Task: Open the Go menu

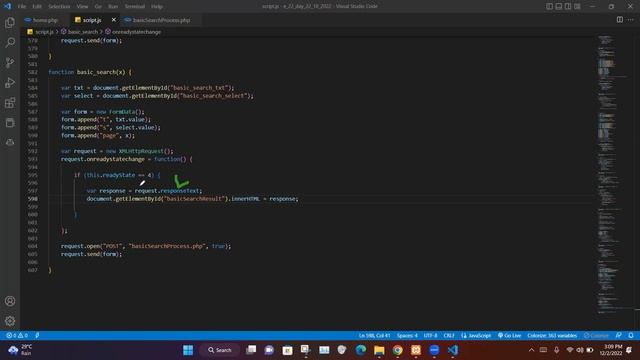Action: click(98, 7)
